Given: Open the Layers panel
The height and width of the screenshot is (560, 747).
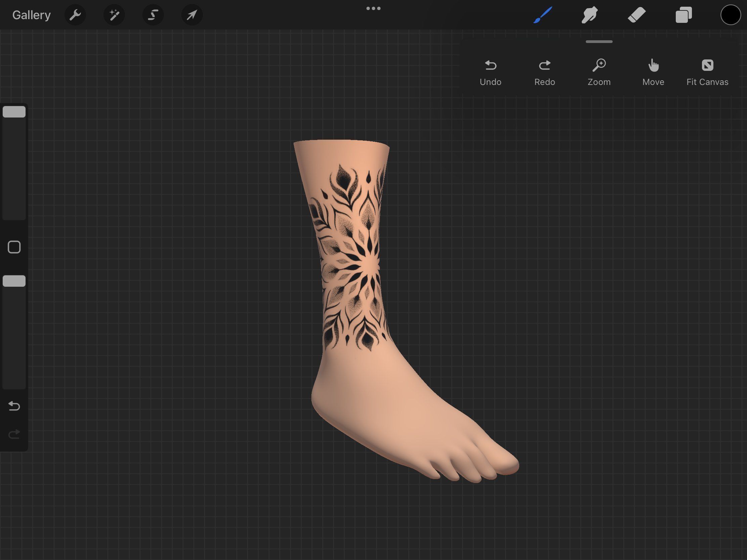Looking at the screenshot, I should 684,15.
